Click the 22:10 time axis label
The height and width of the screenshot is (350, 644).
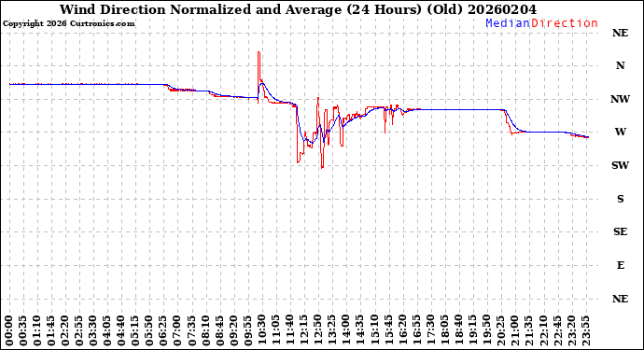coord(543,330)
